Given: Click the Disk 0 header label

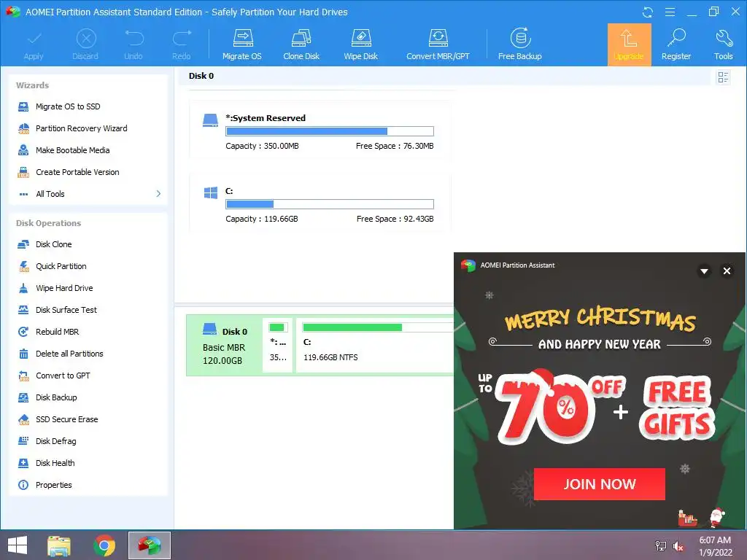Looking at the screenshot, I should pyautogui.click(x=201, y=76).
